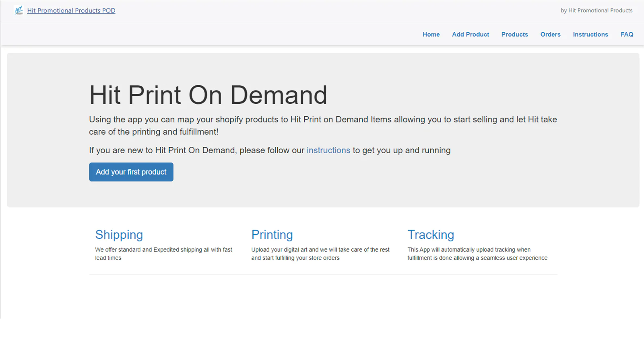
Task: Click the Shipping section heading
Action: tap(119, 235)
